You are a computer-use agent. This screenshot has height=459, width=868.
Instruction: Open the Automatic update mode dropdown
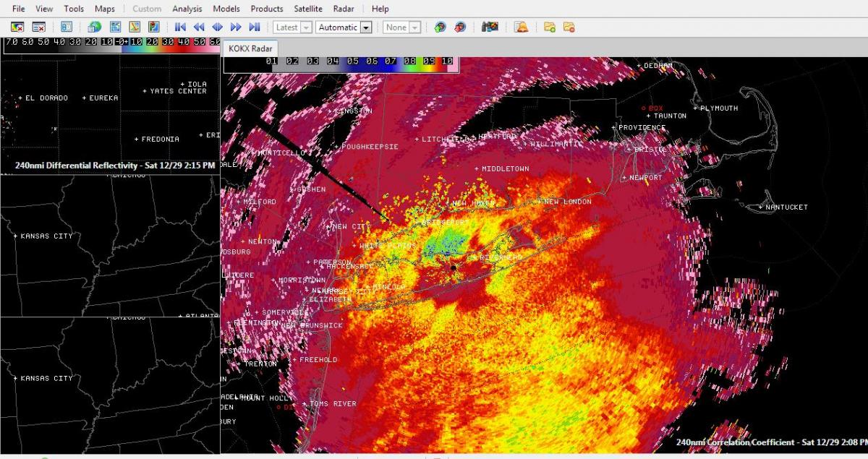344,27
